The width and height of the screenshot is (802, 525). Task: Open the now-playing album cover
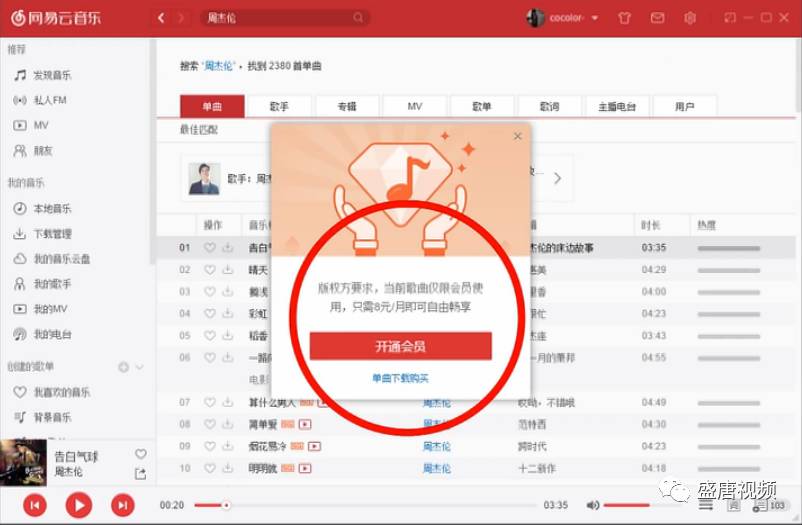pos(24,463)
